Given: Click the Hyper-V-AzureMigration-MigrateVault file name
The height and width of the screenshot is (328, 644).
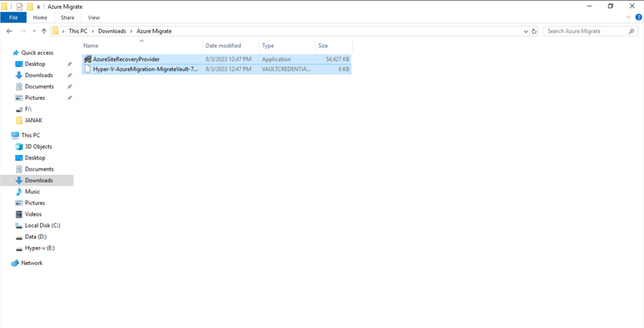Looking at the screenshot, I should point(146,69).
